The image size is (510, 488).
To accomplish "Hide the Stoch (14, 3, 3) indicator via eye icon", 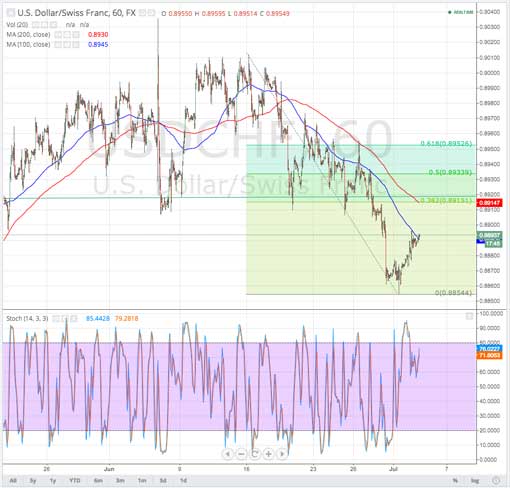I will [56, 319].
